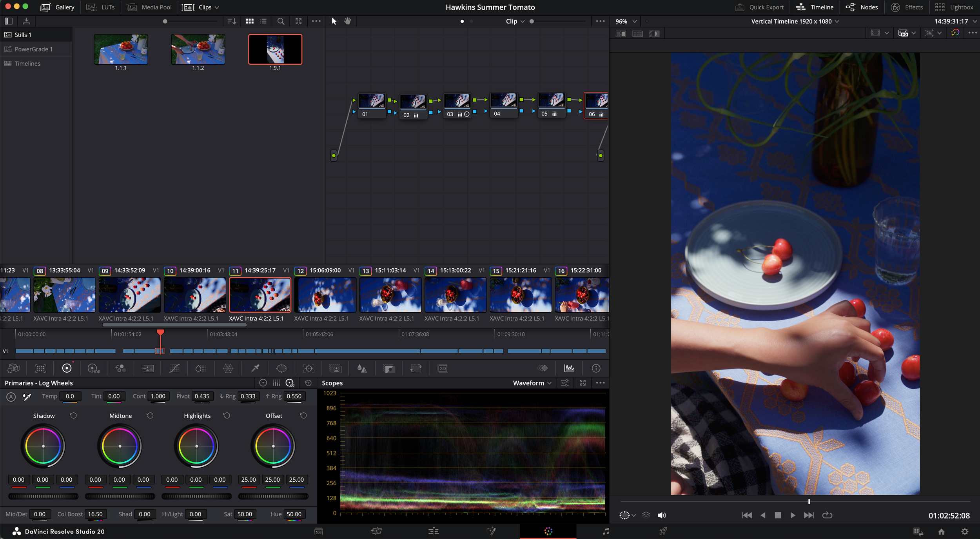Open project settings gear icon
The height and width of the screenshot is (539, 980).
pos(965,532)
